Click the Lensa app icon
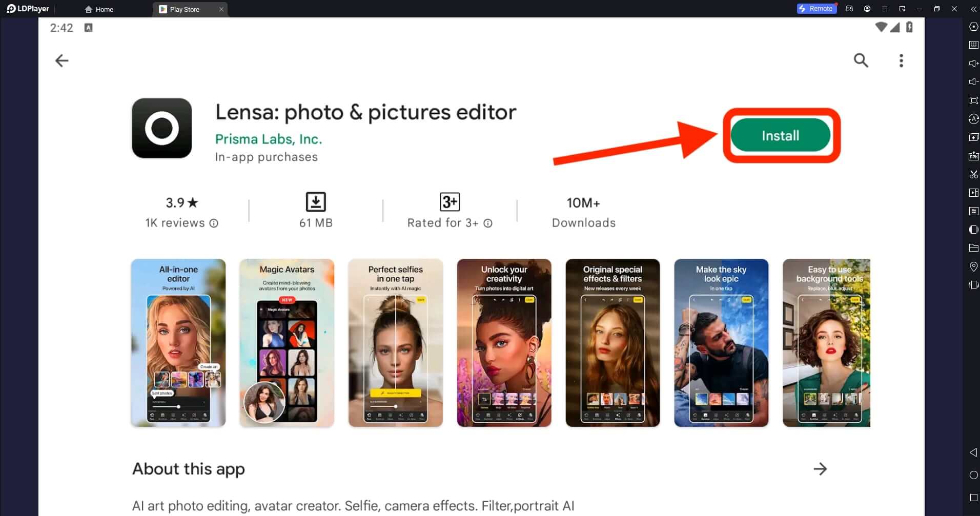Screen dimensions: 980x516 (x=162, y=128)
